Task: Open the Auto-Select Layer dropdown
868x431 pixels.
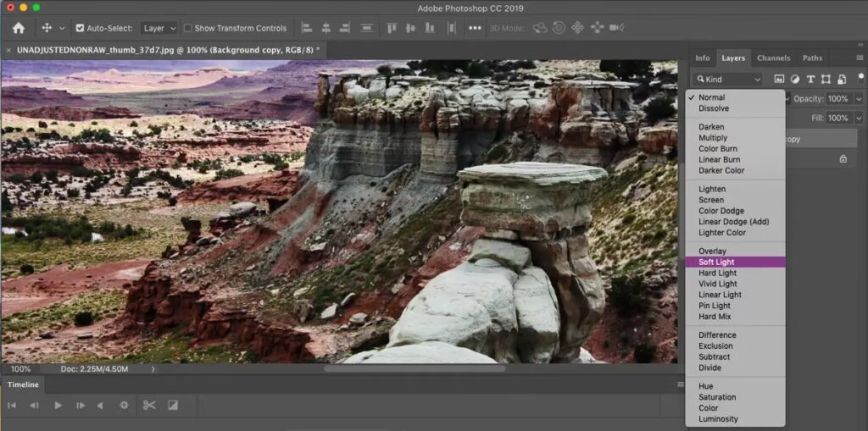Action: click(159, 28)
